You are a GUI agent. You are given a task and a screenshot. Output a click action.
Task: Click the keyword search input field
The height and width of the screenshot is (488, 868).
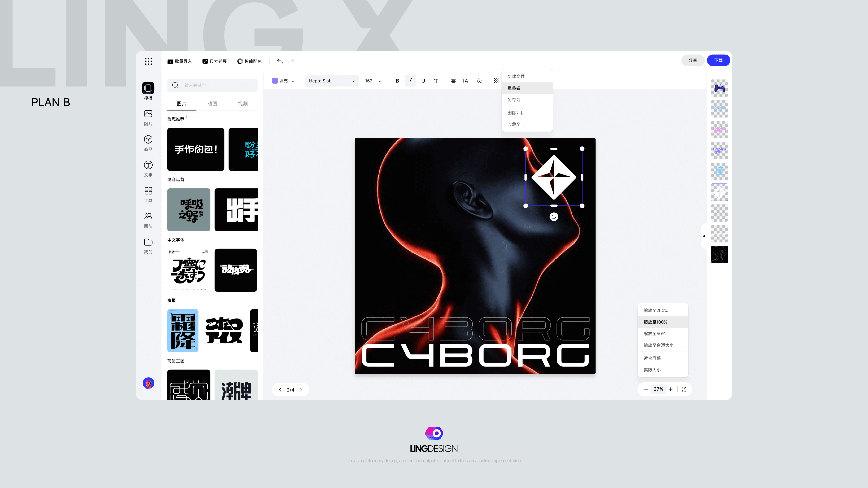(219, 85)
